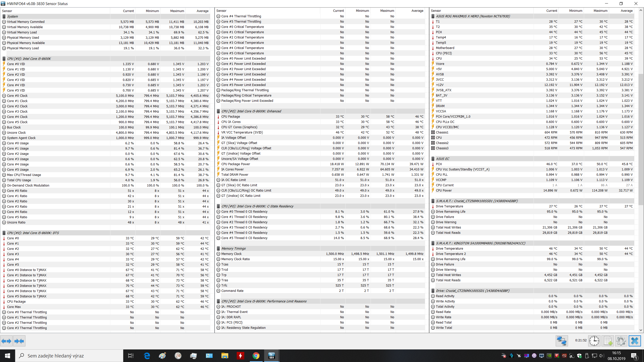The height and width of the screenshot is (362, 644).
Task: Select the Core #0 Clock sensor row
Action: coord(17,96)
